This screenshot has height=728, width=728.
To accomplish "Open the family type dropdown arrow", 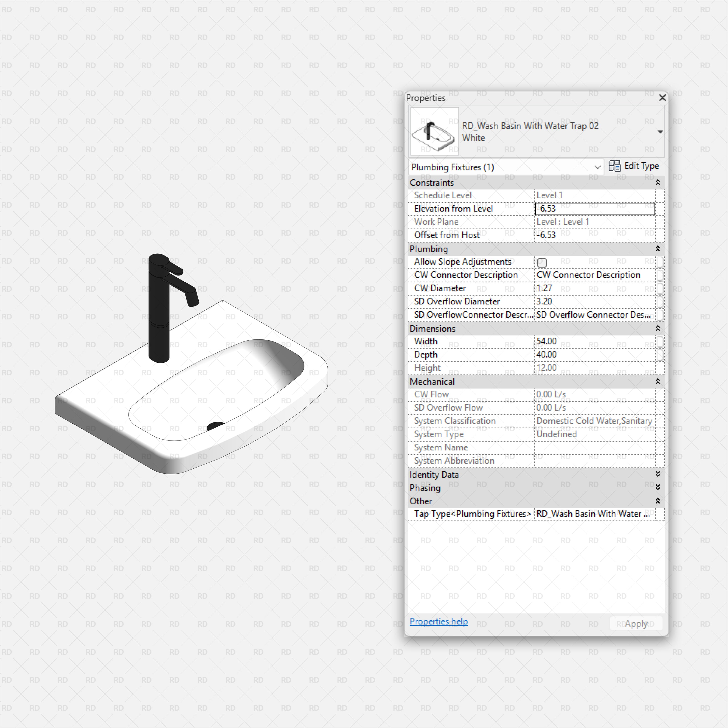I will point(660,131).
